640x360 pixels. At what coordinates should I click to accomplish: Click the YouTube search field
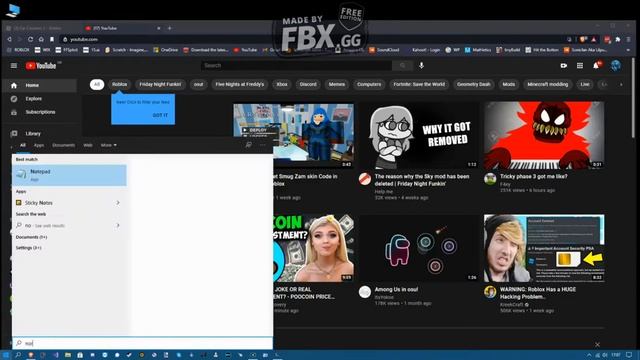point(296,65)
